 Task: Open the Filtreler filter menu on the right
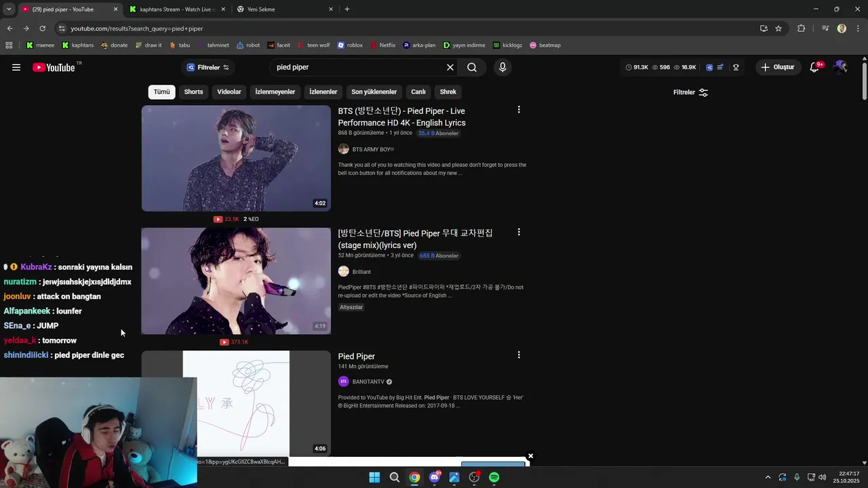(x=690, y=92)
